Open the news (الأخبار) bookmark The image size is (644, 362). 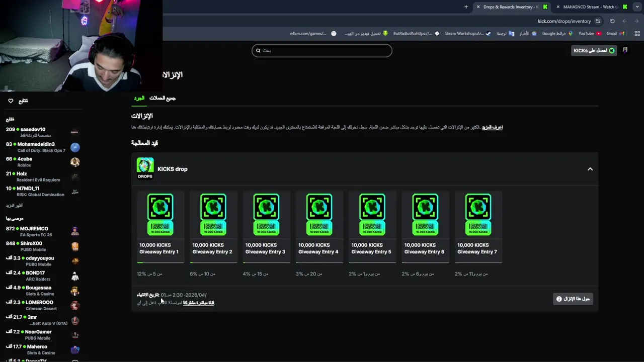[x=528, y=34]
